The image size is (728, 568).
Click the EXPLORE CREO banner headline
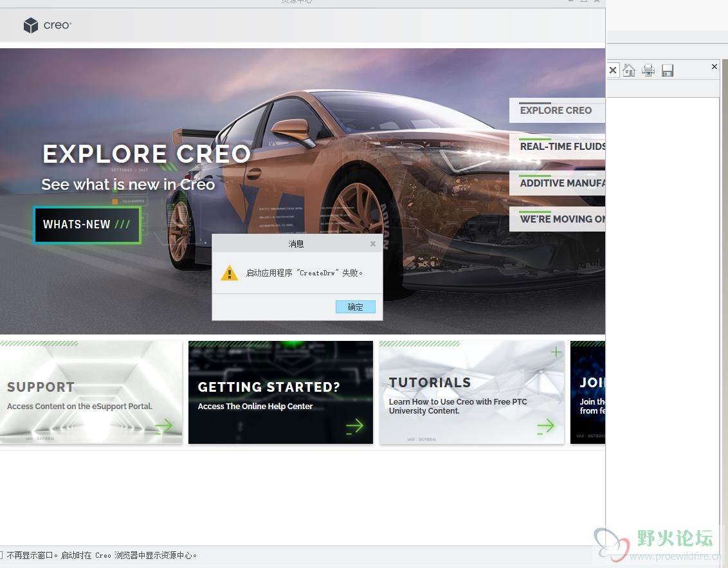click(147, 154)
